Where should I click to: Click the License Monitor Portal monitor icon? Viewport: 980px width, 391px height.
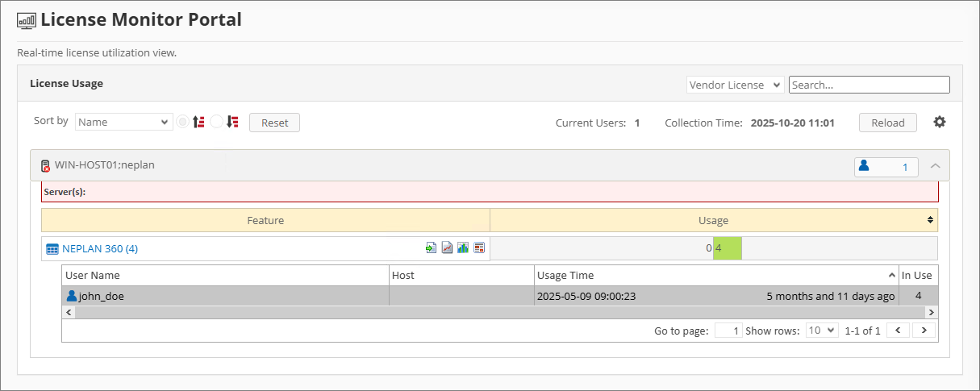pyautogui.click(x=27, y=21)
